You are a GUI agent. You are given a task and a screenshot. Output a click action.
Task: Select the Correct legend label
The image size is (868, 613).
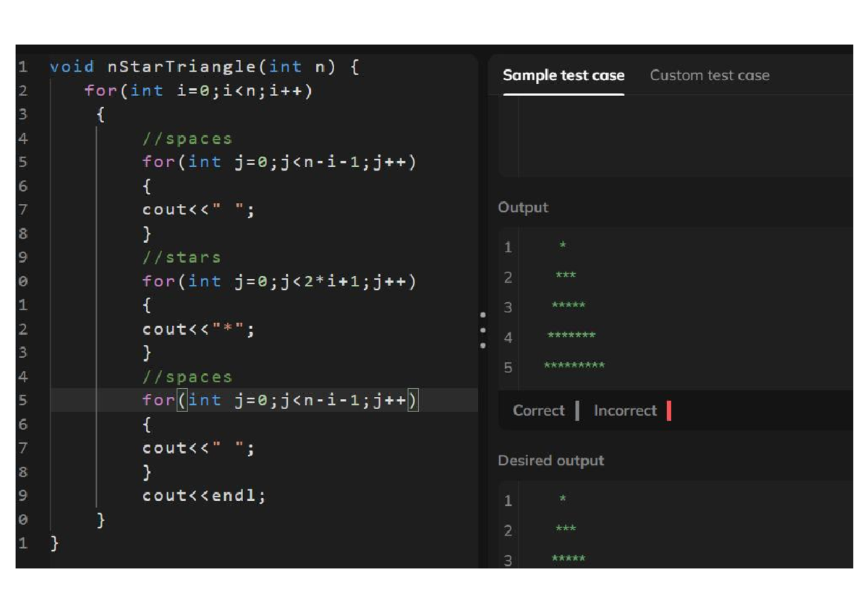[538, 411]
